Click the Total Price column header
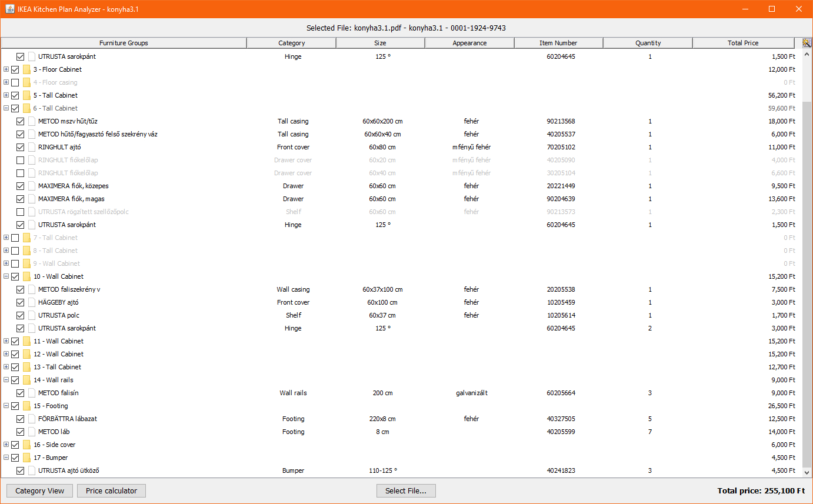 point(743,43)
